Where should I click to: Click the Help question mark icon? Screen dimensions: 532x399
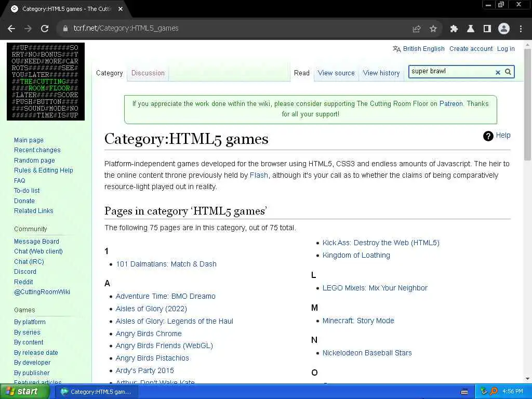pos(488,136)
